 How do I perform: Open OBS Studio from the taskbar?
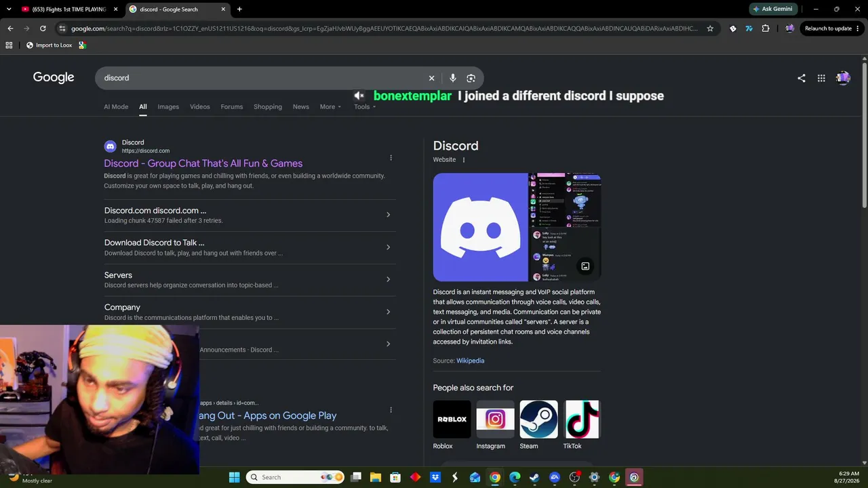(x=574, y=477)
